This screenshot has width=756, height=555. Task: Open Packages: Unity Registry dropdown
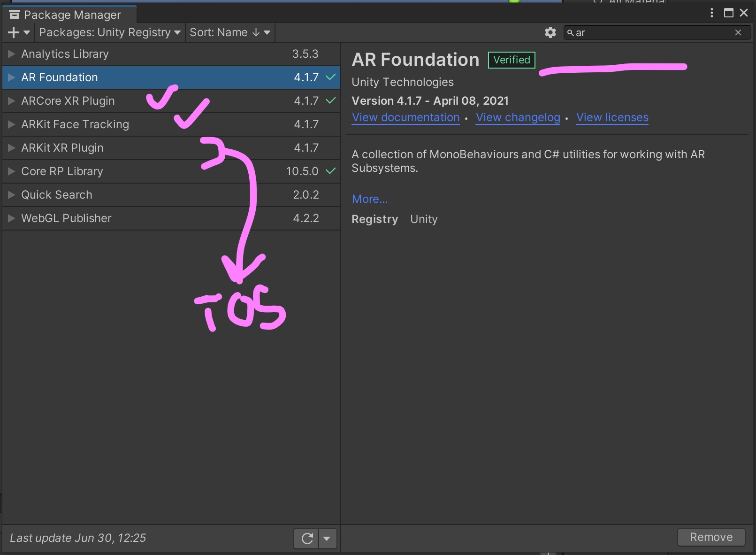[x=110, y=32]
